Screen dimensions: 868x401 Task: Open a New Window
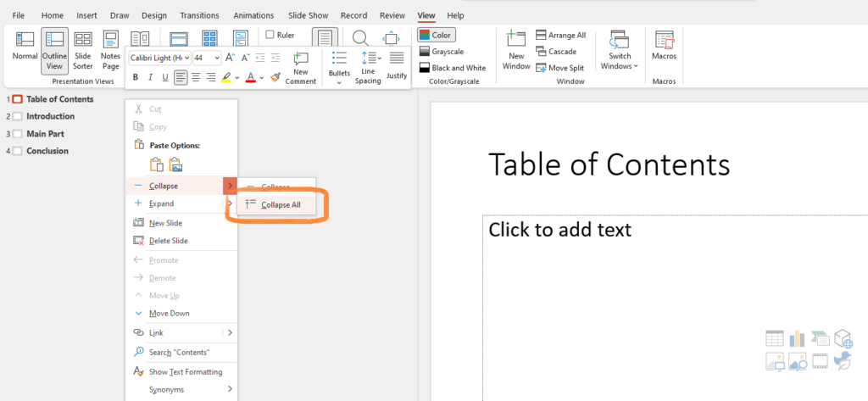tap(516, 49)
